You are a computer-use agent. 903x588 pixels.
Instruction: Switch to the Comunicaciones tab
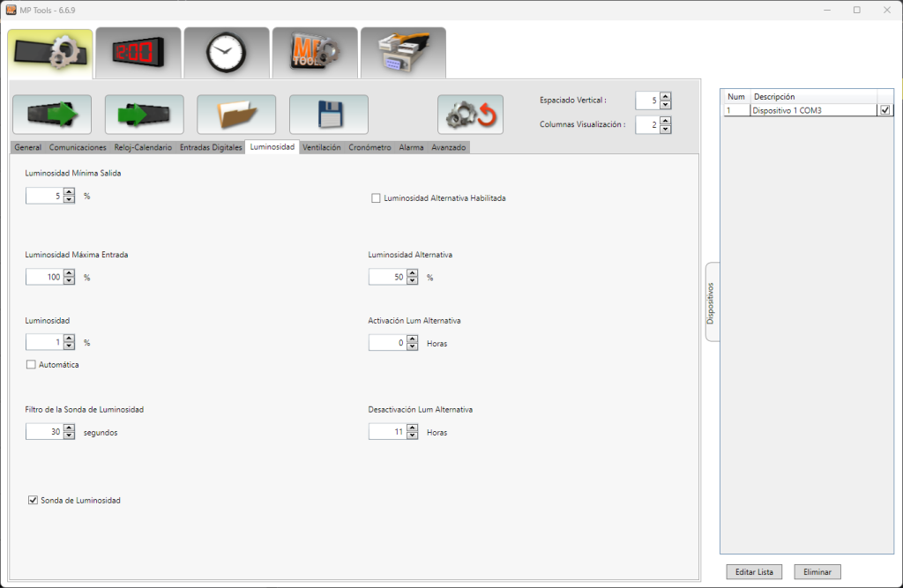(x=78, y=147)
